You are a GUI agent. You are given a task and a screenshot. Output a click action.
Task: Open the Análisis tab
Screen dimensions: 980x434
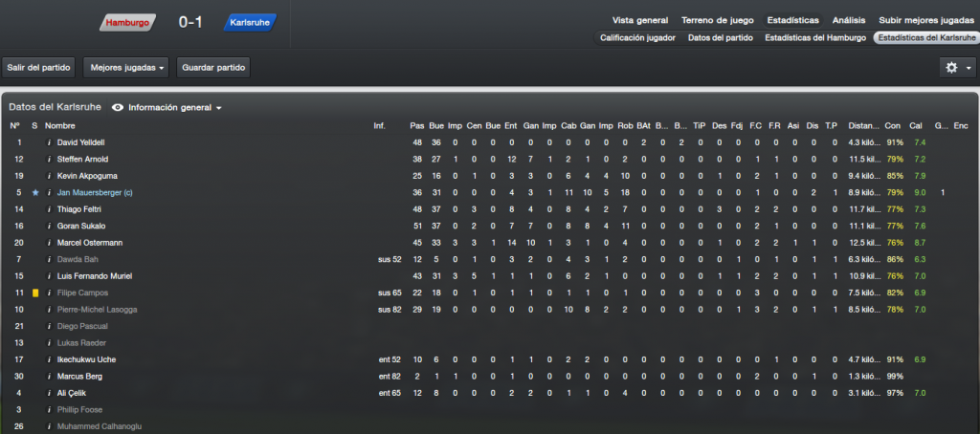[x=849, y=20]
